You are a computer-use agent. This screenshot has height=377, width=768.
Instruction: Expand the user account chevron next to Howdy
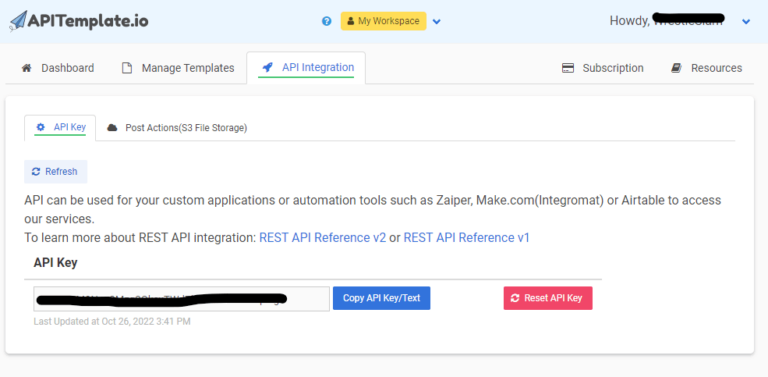tap(746, 22)
